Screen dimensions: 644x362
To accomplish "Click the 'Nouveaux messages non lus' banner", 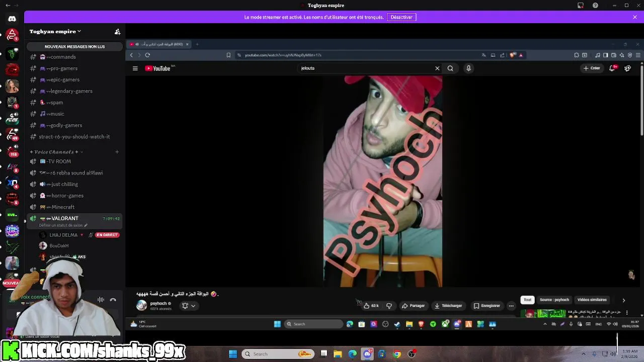I will click(x=74, y=46).
